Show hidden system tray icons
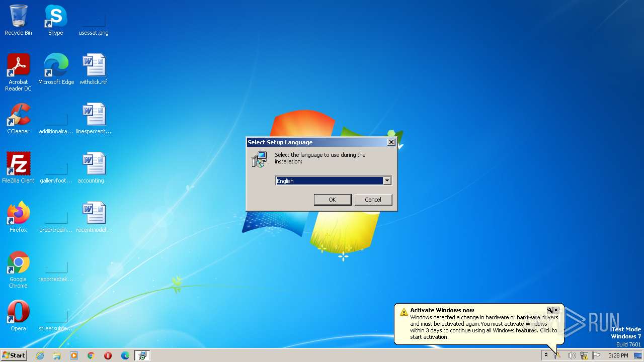 (546, 355)
